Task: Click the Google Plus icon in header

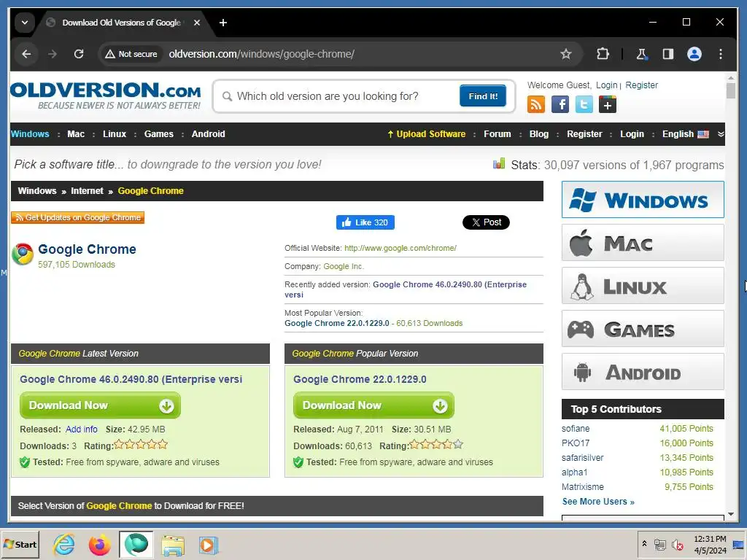Action: point(608,104)
